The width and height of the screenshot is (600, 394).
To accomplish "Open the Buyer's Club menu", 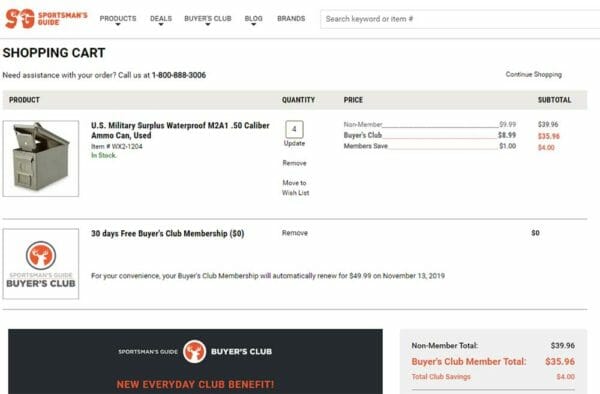I will (x=208, y=18).
